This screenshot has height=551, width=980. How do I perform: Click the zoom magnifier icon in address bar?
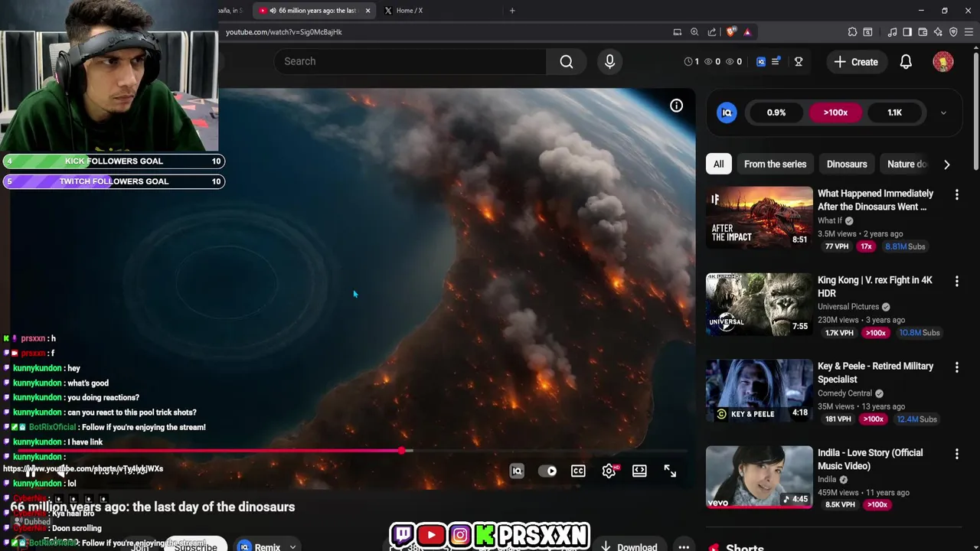point(694,32)
